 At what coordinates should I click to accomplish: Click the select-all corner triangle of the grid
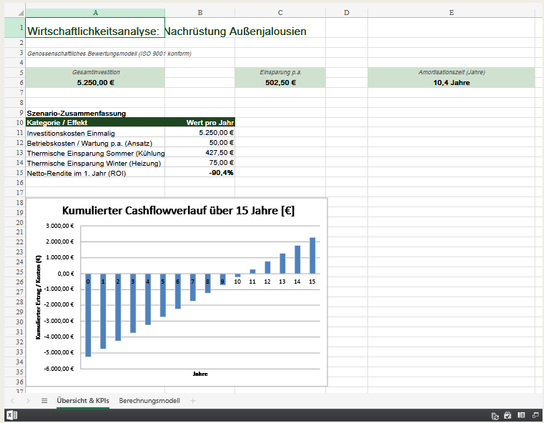click(20, 13)
